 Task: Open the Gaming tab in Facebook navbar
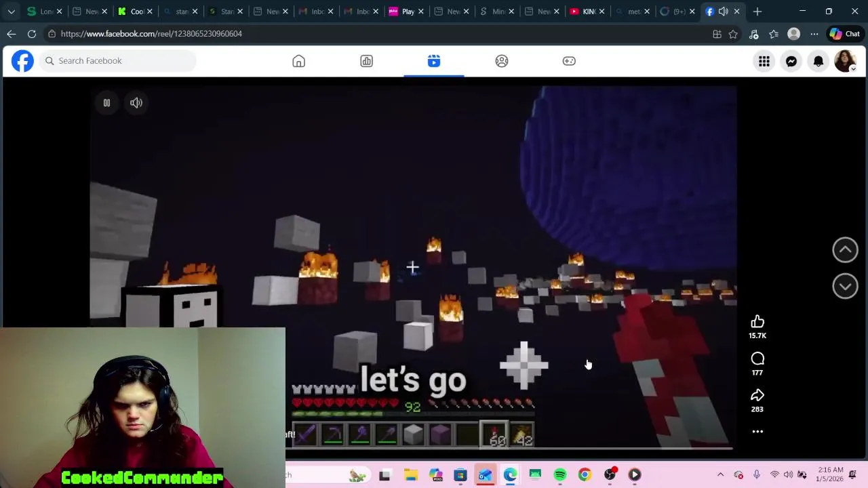[569, 61]
